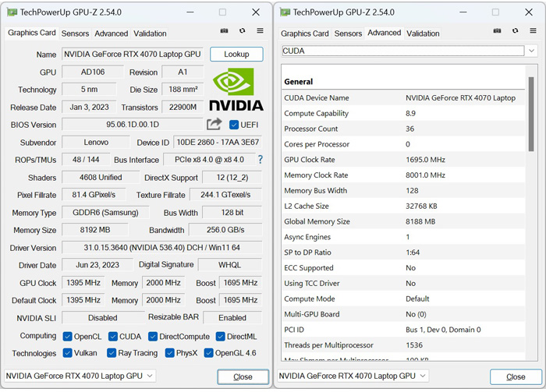Camera screenshot icon in right GPU-Z window
546x392 pixels.
[498, 31]
